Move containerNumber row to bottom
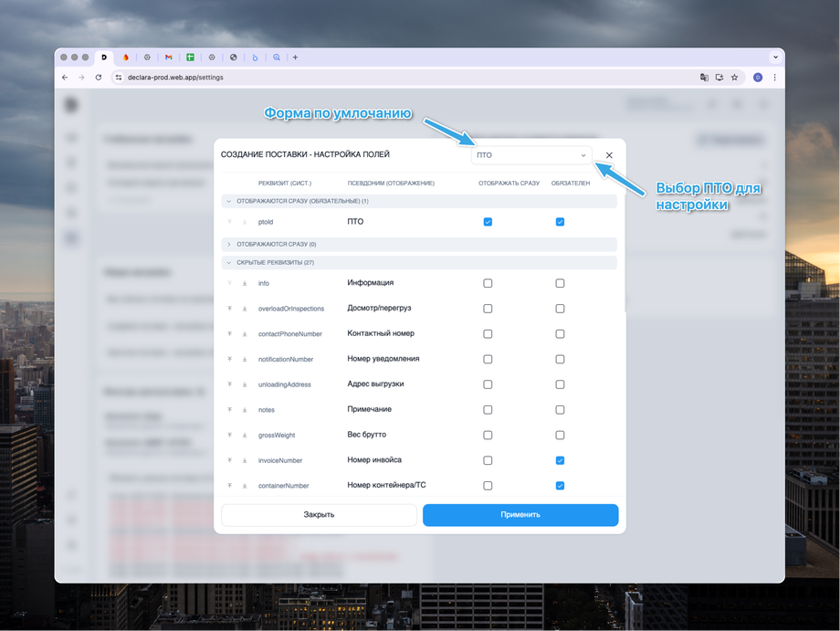Image resolution: width=840 pixels, height=631 pixels. tap(245, 485)
